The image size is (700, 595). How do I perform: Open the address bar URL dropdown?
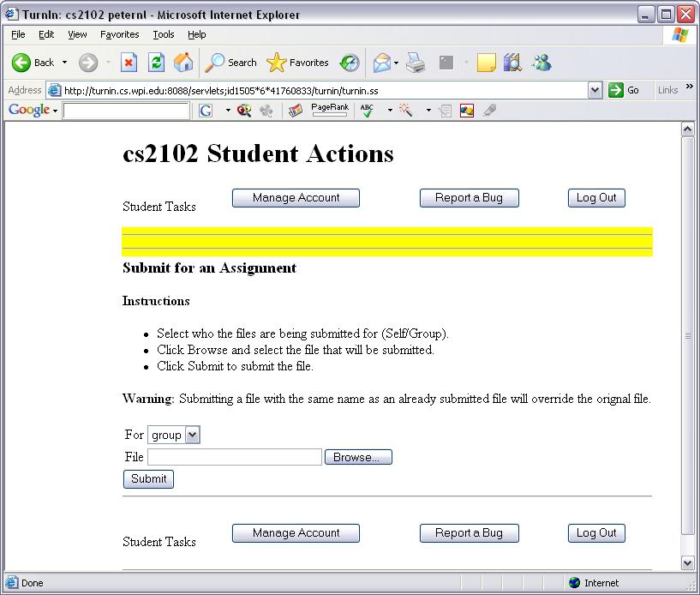pyautogui.click(x=595, y=90)
